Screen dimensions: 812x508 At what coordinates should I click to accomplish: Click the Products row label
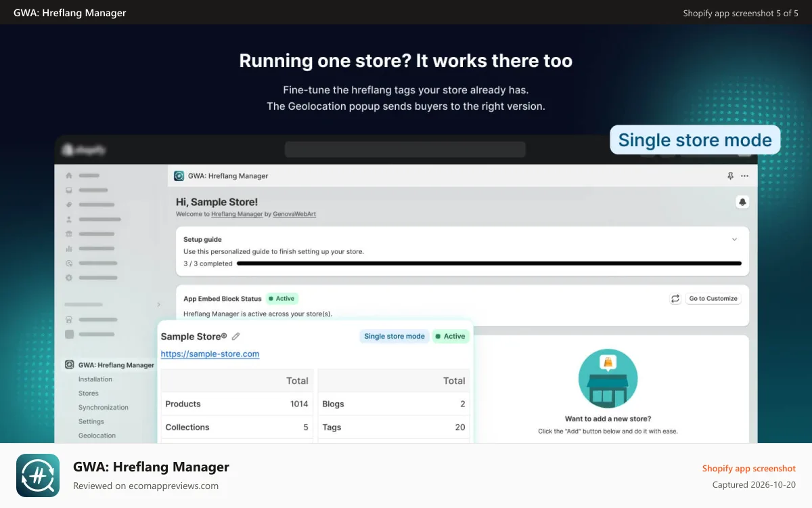point(183,404)
